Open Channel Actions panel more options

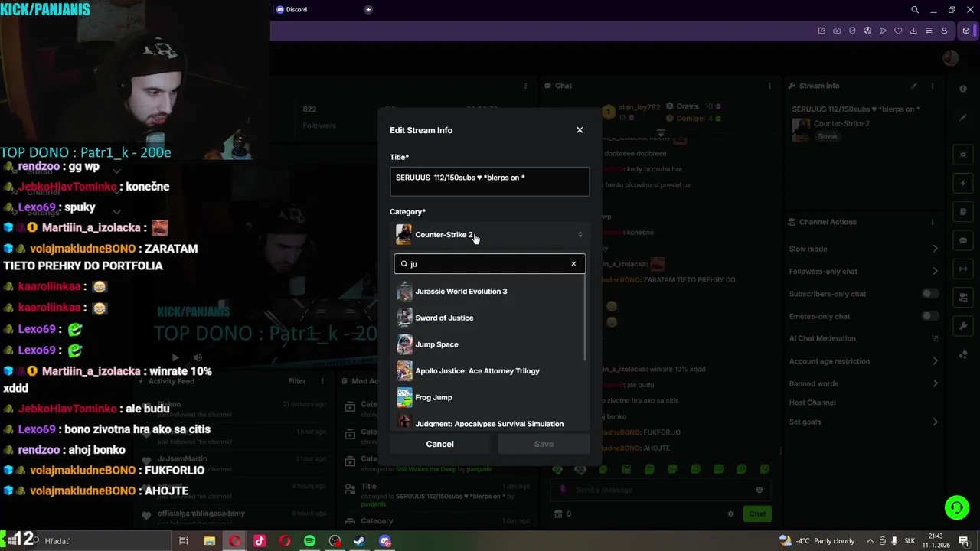click(x=933, y=222)
